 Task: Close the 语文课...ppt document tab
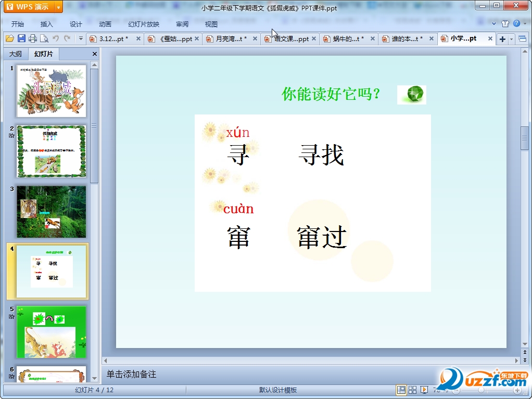(314, 38)
